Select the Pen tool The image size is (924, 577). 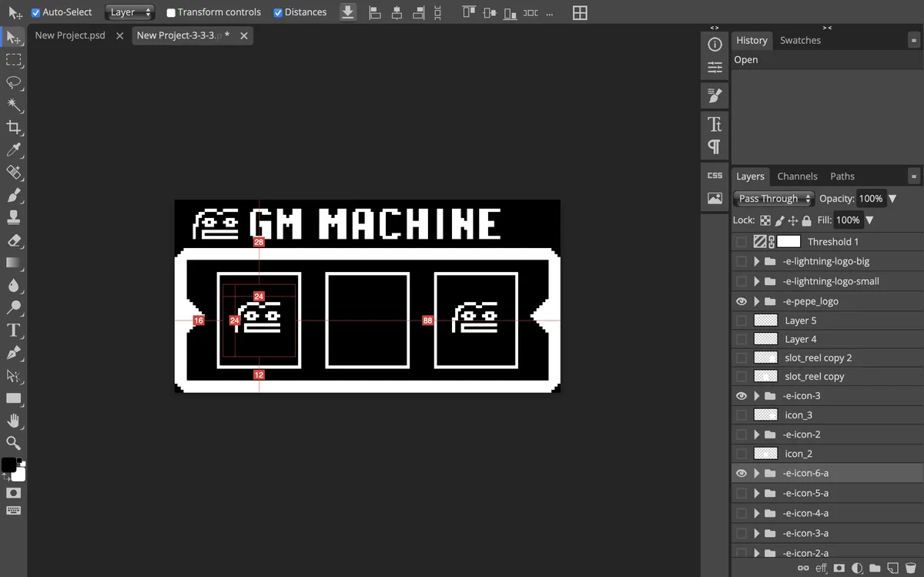(x=14, y=353)
